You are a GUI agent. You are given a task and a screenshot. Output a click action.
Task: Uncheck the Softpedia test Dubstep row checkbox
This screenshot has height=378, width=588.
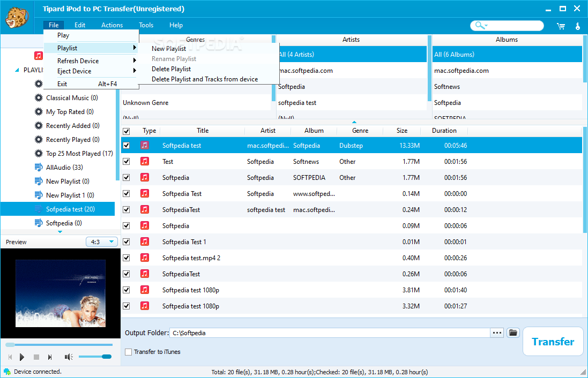[126, 145]
